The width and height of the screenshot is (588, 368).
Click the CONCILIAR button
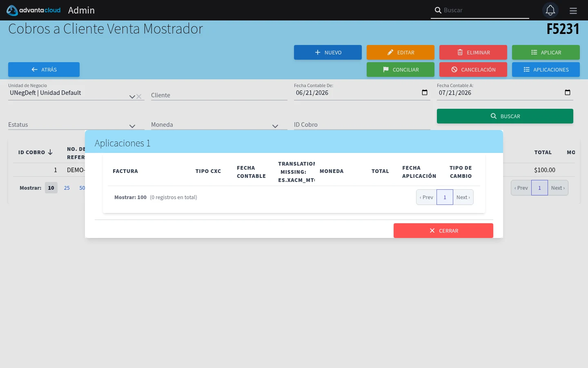pyautogui.click(x=401, y=70)
